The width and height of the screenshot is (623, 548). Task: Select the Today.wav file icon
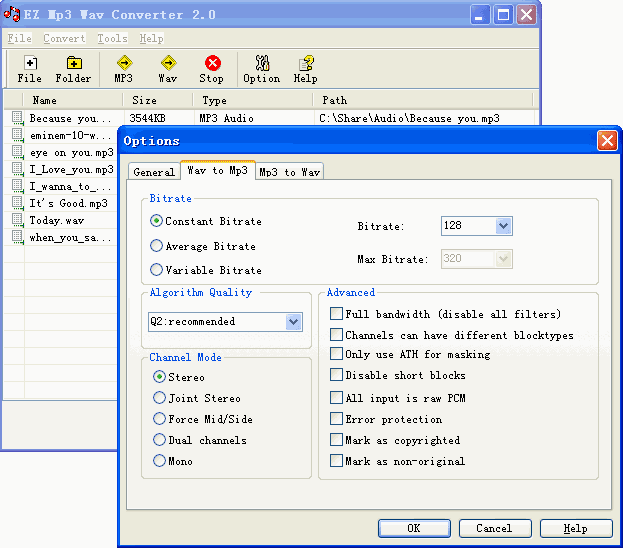coord(17,220)
